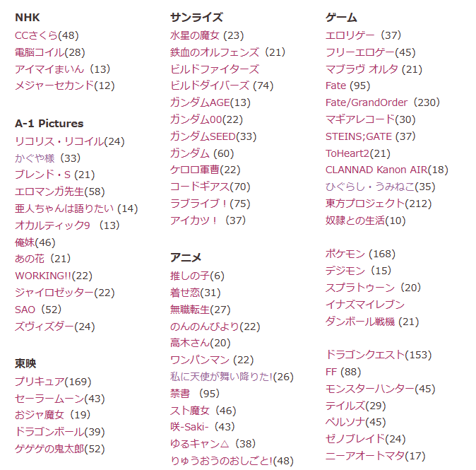
Task: Select the ラブライブ！(75) link
Action: [x=210, y=204]
